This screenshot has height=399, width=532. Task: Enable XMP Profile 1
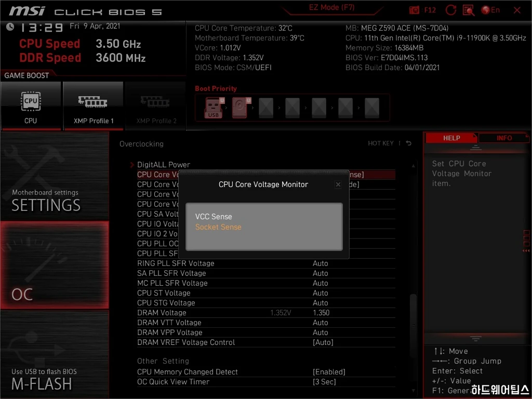pos(93,106)
